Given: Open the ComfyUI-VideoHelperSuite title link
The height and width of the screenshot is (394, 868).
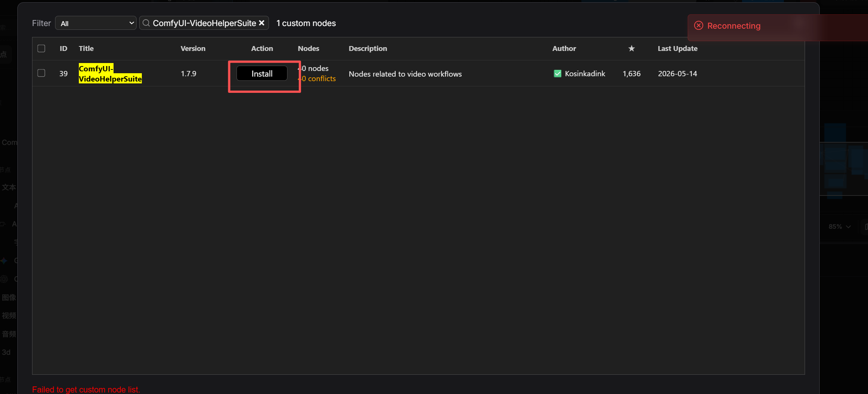Looking at the screenshot, I should [x=110, y=74].
